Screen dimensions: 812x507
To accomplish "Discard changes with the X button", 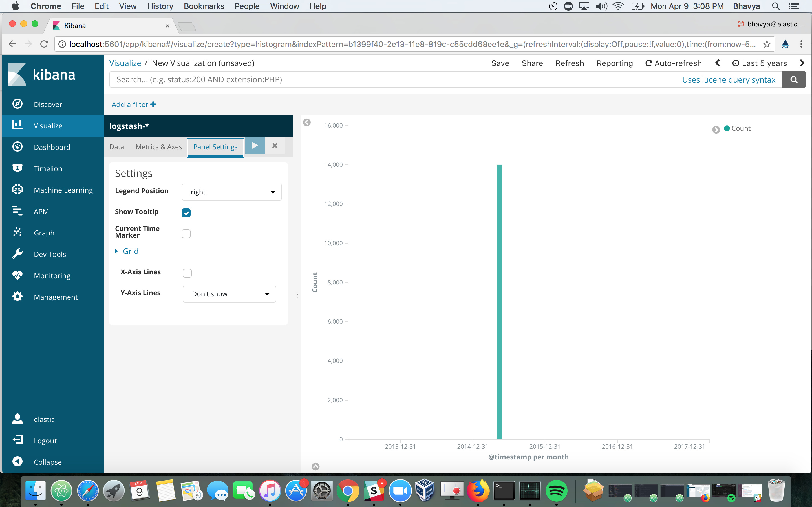I will pos(275,146).
